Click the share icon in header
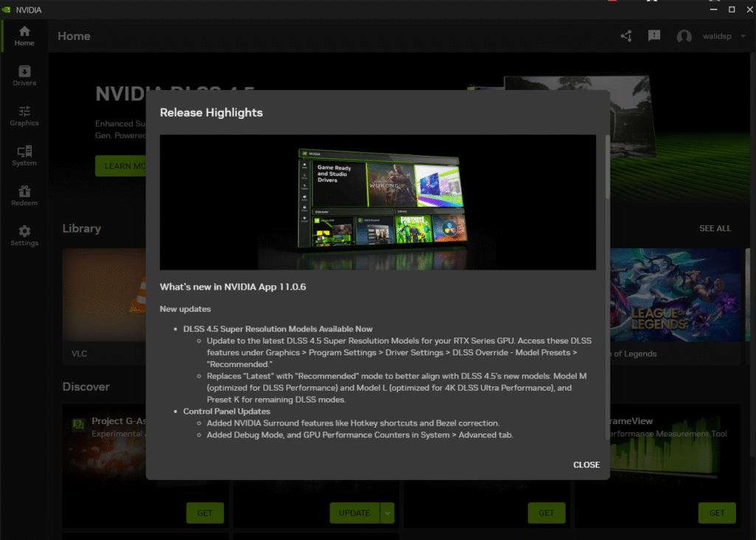Viewport: 756px width, 540px height. tap(626, 36)
